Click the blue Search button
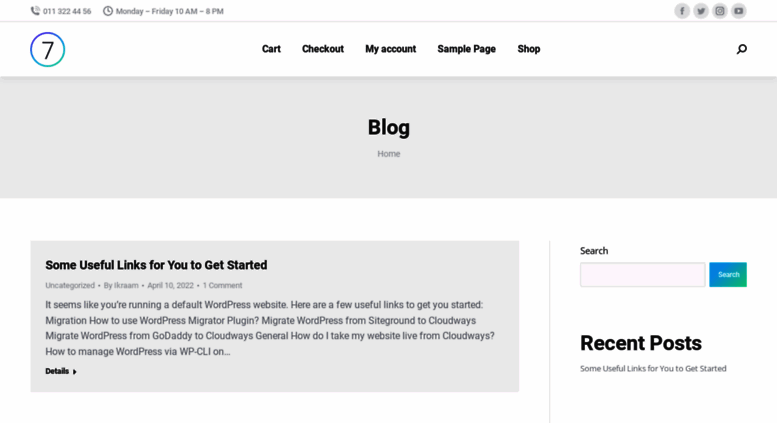The image size is (777, 423). 727,274
